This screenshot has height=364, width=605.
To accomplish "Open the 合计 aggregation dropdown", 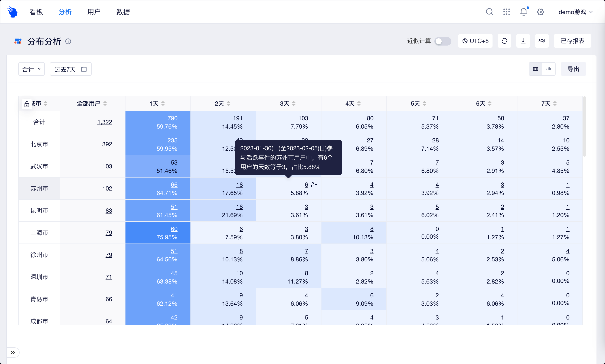I will pyautogui.click(x=31, y=69).
